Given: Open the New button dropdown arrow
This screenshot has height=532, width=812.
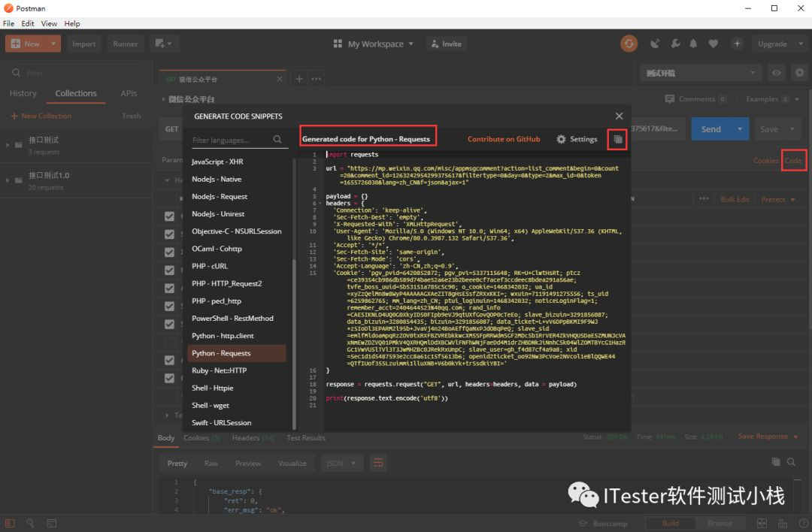Looking at the screenshot, I should click(53, 44).
